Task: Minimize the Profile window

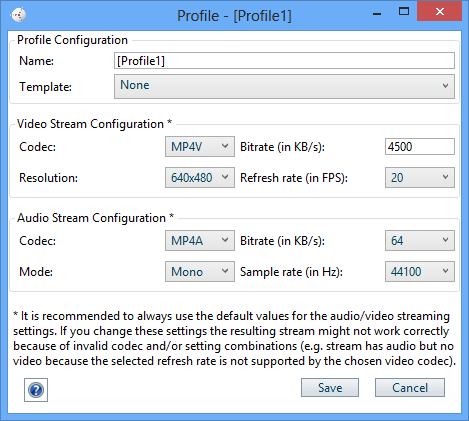Action: (377, 14)
